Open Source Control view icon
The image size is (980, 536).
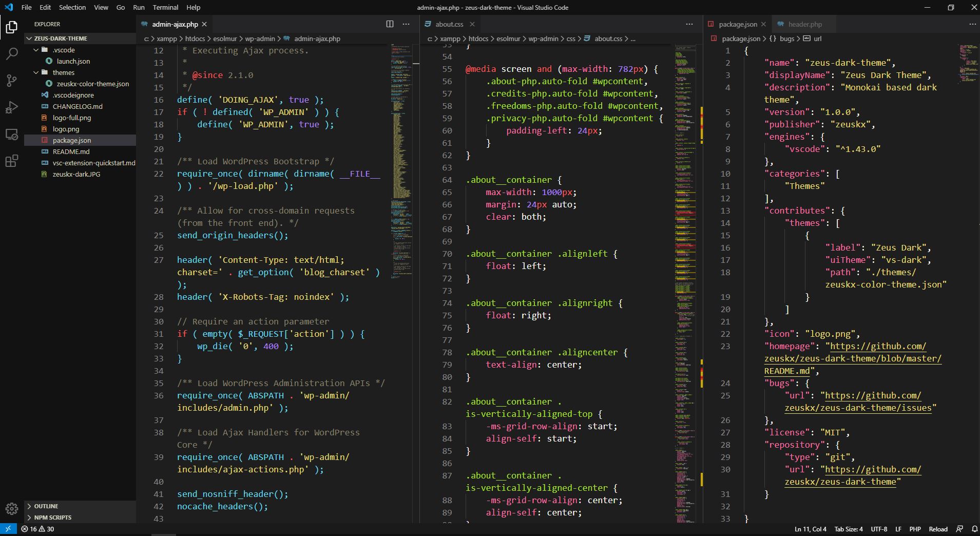click(x=11, y=80)
